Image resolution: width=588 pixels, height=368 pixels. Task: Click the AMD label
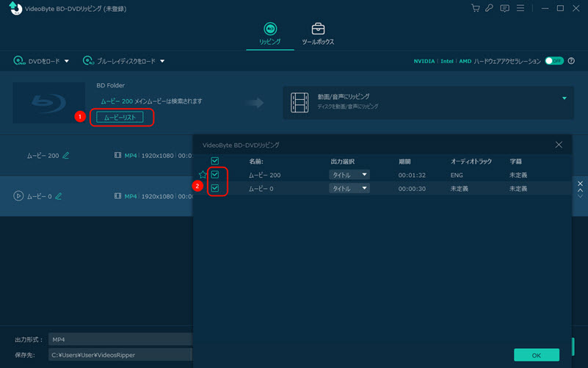[x=465, y=61]
